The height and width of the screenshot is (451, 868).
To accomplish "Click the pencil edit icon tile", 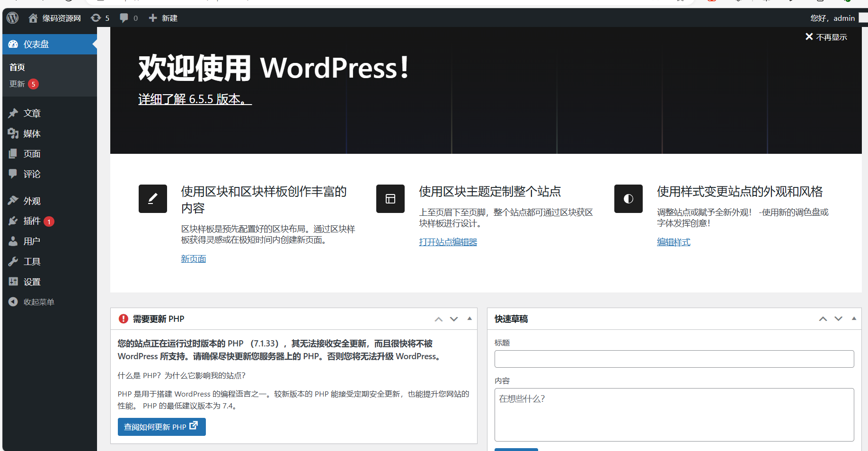I will (153, 199).
